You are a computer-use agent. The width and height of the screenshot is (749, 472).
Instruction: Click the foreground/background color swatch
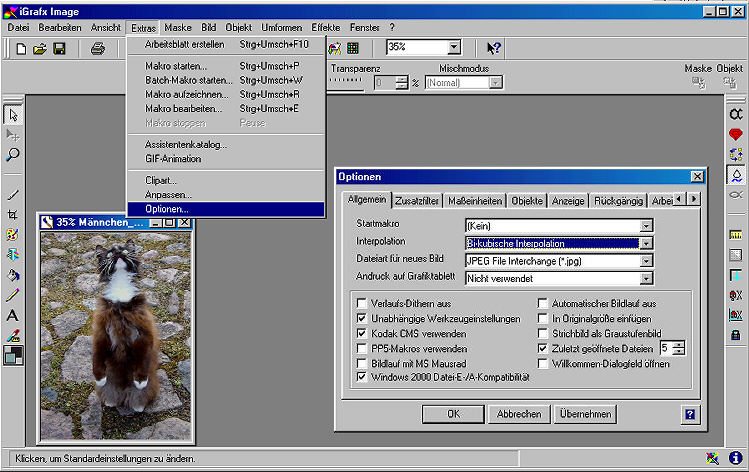(x=13, y=355)
